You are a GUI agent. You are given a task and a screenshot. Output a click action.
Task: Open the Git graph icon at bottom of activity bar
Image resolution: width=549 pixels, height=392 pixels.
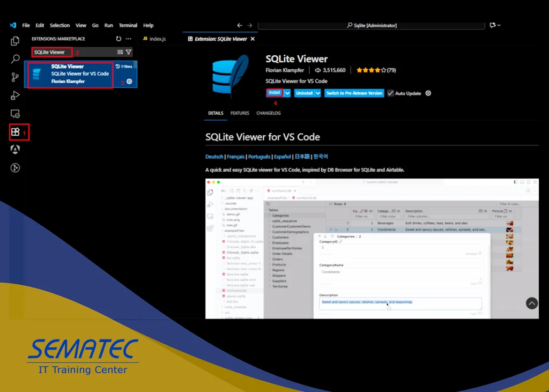click(x=15, y=168)
